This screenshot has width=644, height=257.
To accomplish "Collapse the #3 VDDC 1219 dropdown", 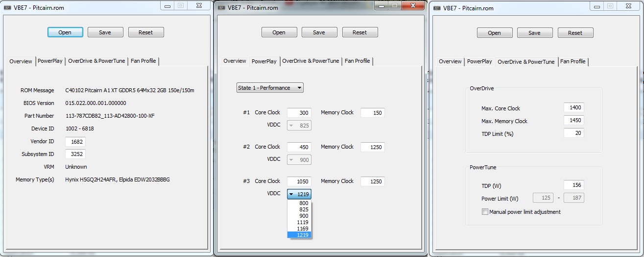I will [299, 194].
